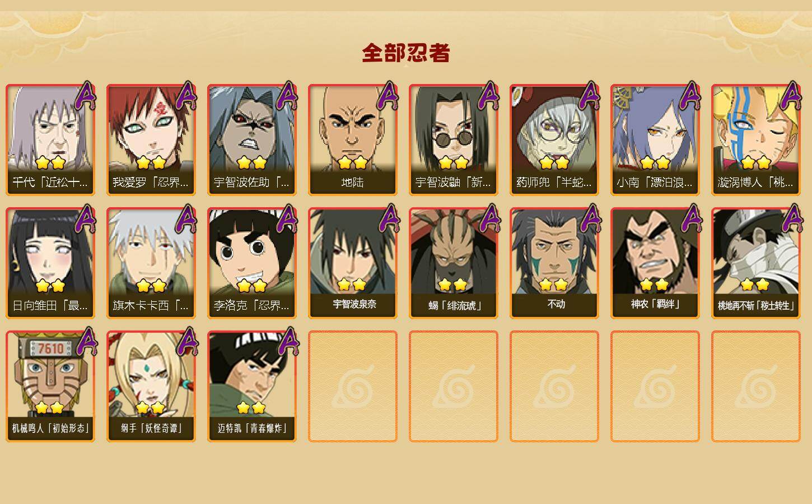Select the 宇智波泉奈 ninja card
Screen dimensions: 812x504
tap(353, 263)
